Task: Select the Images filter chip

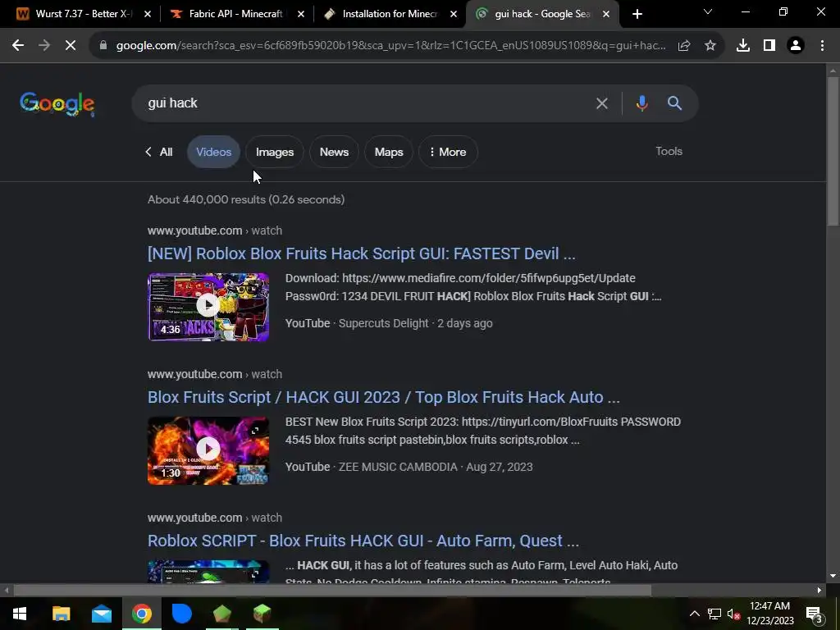Action: click(x=274, y=152)
